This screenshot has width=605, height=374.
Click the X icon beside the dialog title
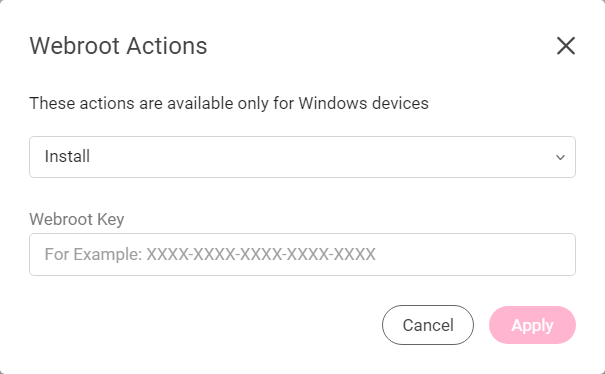[x=566, y=46]
